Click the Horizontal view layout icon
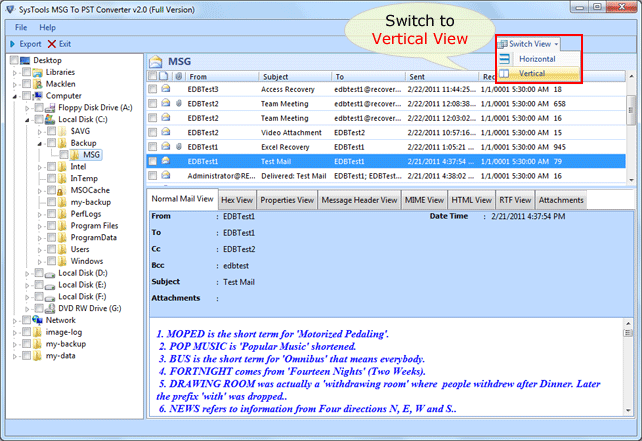 [504, 59]
